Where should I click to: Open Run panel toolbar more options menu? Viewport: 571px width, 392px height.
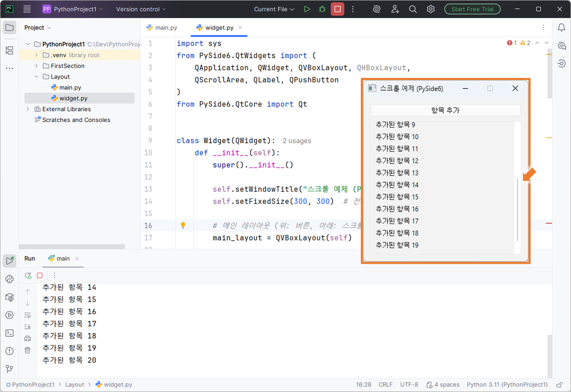[x=54, y=275]
